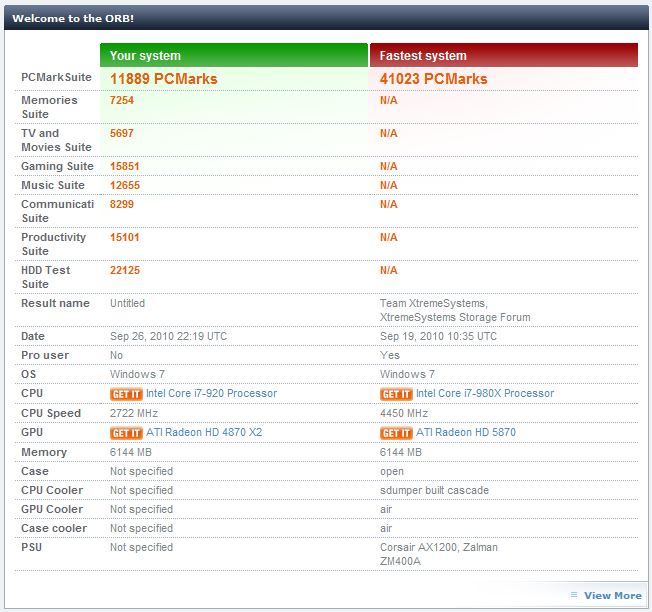The width and height of the screenshot is (652, 612).
Task: Click the Productivity Suite row label
Action: point(53,244)
